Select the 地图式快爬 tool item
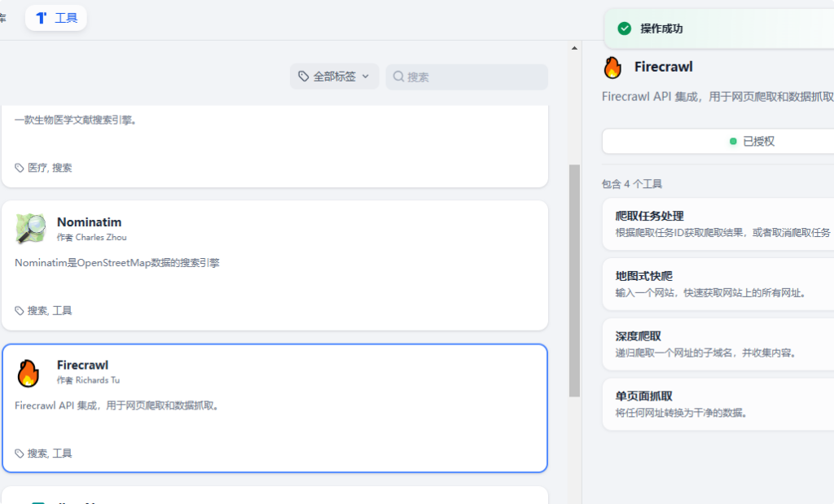This screenshot has width=834, height=504. tap(718, 284)
